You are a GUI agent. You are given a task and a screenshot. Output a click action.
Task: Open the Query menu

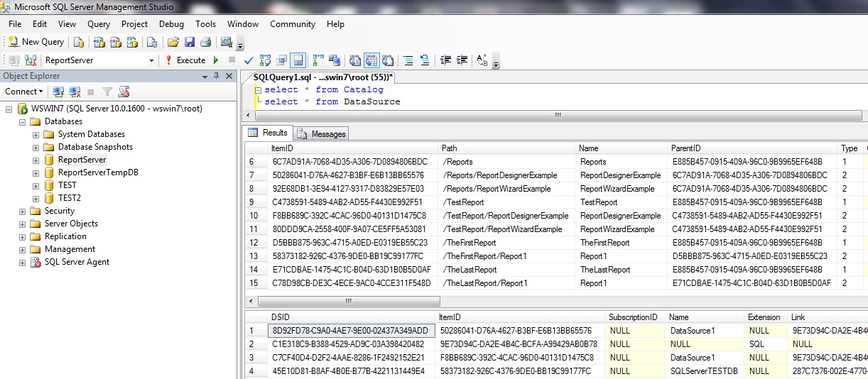click(x=99, y=24)
